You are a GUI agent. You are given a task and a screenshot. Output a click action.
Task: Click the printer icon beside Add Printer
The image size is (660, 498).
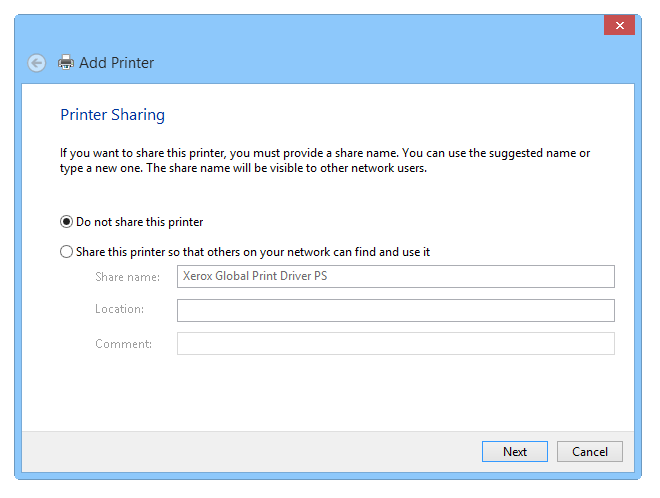coord(66,63)
